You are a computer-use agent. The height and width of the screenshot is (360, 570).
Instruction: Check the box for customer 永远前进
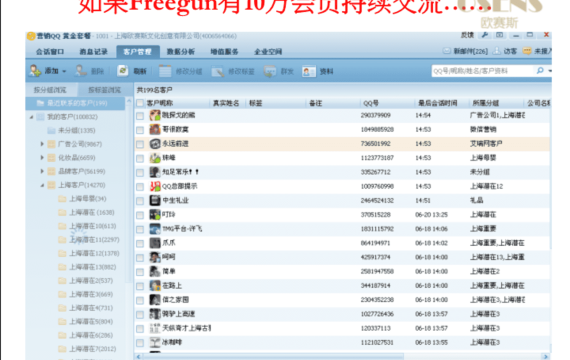(140, 144)
